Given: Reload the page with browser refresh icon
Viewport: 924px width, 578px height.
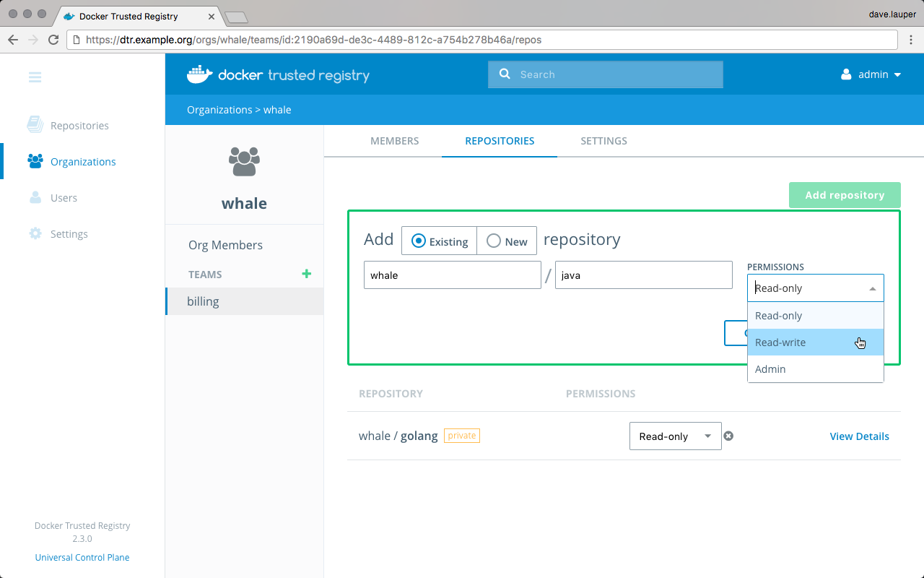Looking at the screenshot, I should [53, 40].
